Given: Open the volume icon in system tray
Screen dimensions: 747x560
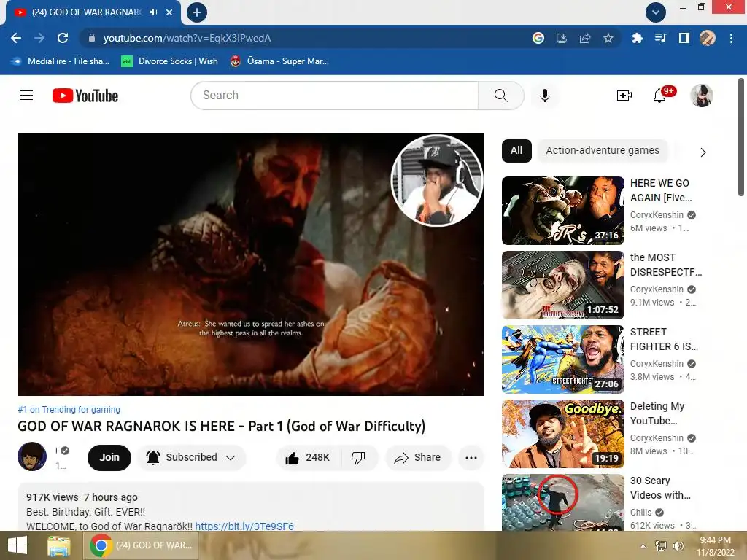Looking at the screenshot, I should (x=678, y=546).
